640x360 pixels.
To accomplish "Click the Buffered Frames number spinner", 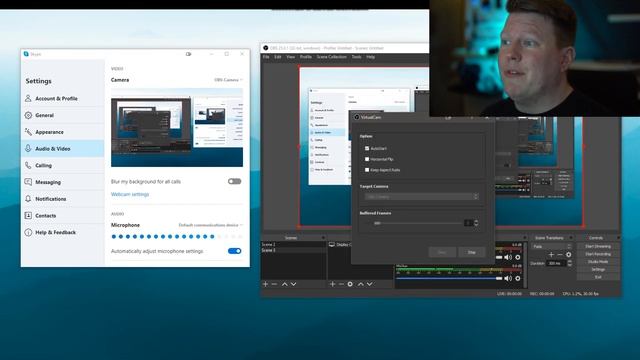I will click(x=471, y=223).
